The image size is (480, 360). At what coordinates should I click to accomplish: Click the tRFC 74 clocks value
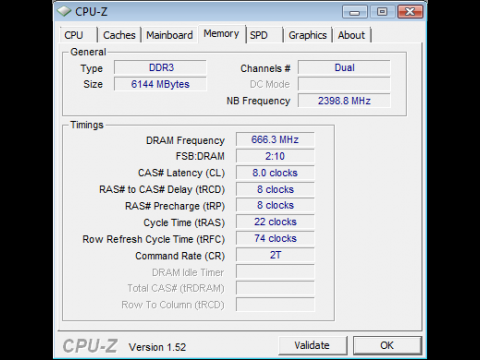coord(275,239)
